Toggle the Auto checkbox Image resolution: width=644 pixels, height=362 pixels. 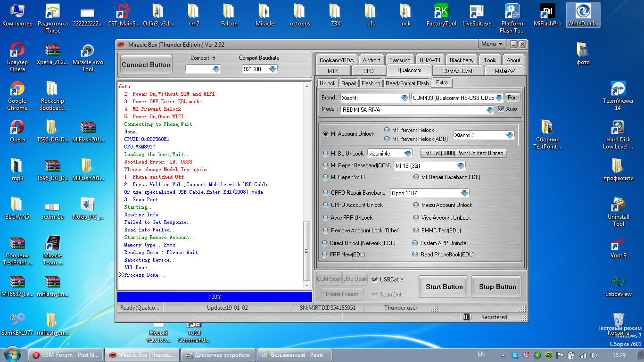tap(501, 109)
